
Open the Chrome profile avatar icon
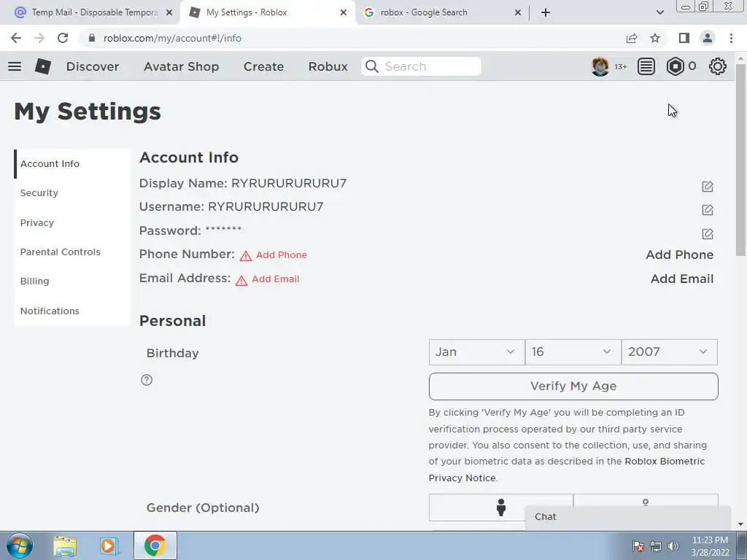pyautogui.click(x=708, y=38)
